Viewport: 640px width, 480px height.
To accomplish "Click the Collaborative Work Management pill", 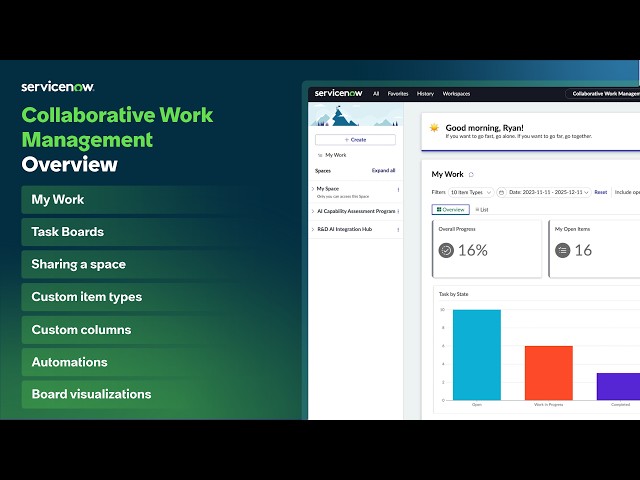I will [603, 93].
